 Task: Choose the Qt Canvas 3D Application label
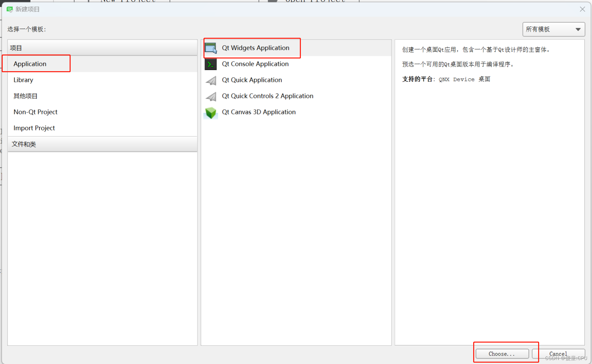[259, 112]
